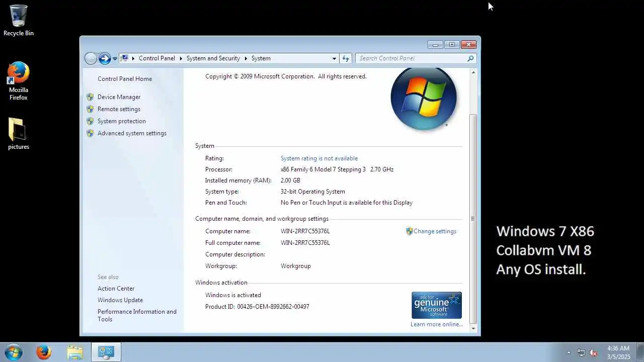Click the Control Panel taskbar button

(106, 352)
